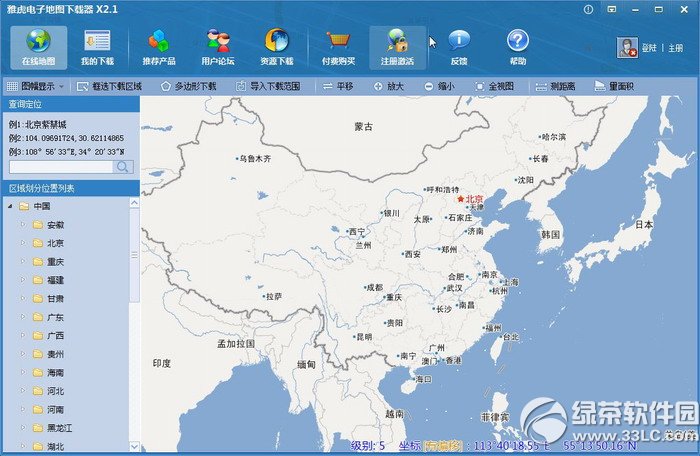
Task: Select the 平移 pan tool
Action: pyautogui.click(x=338, y=86)
